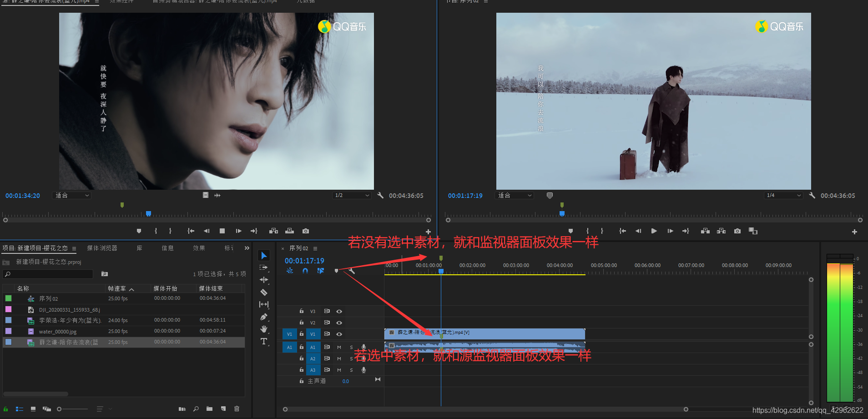Open timeline display settings wrench
Viewport: 868px width, 419px height.
click(x=352, y=271)
